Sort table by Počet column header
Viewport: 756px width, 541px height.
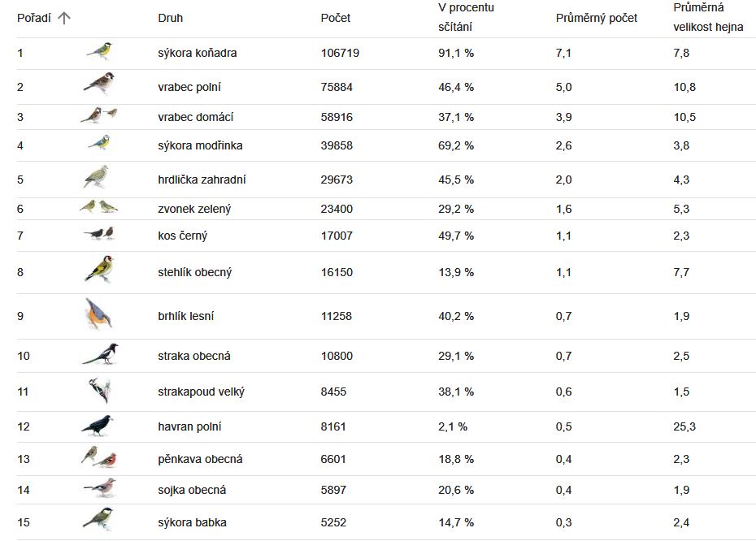point(336,18)
